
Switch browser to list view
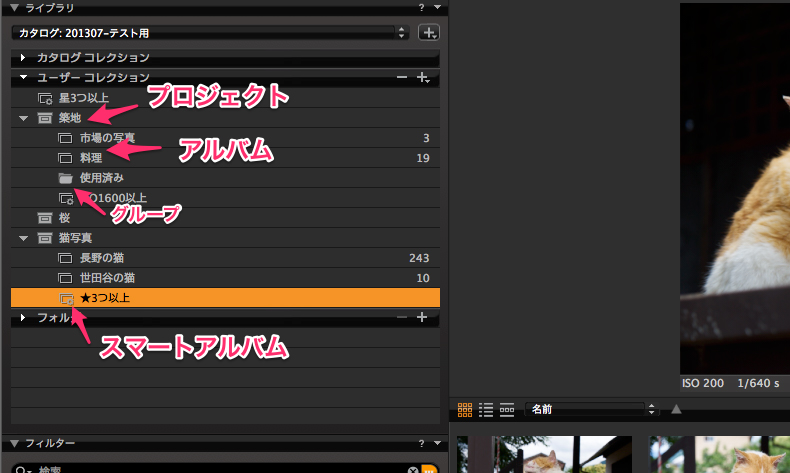(486, 409)
